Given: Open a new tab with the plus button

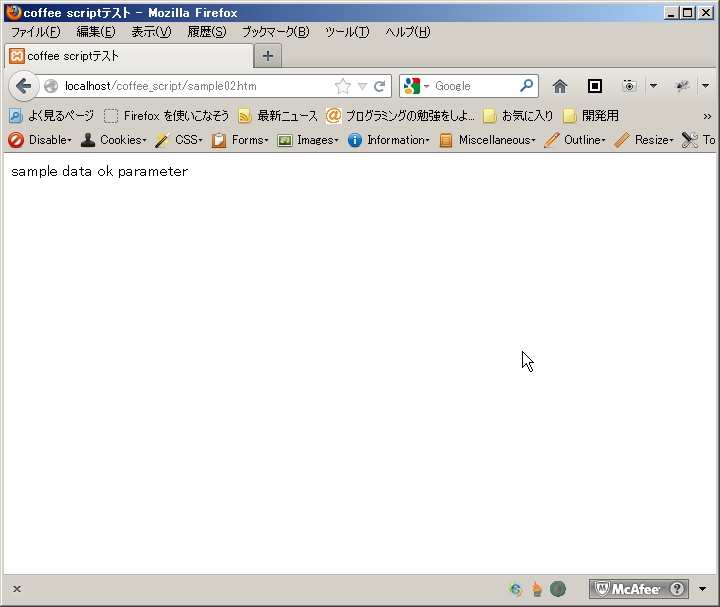Looking at the screenshot, I should 268,56.
